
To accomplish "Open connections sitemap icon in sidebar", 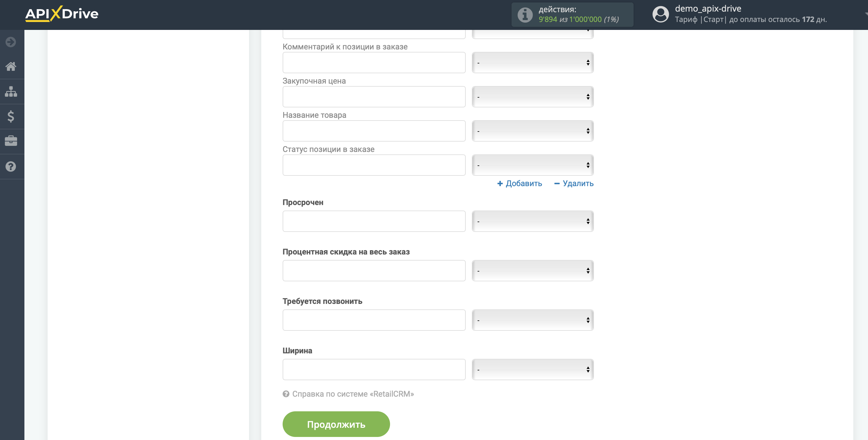I will coord(11,91).
